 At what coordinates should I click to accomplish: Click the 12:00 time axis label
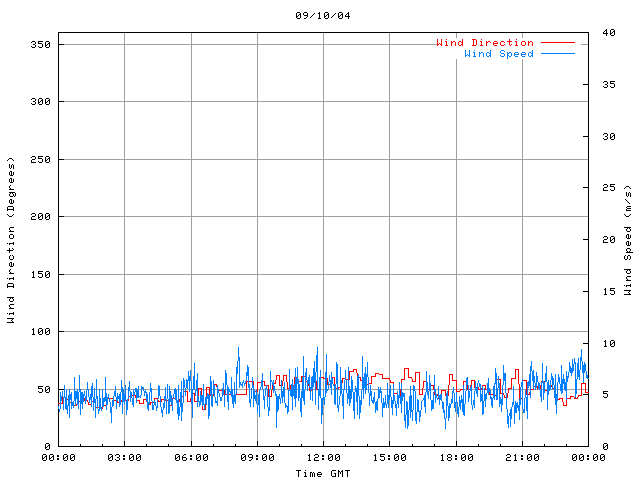[324, 458]
